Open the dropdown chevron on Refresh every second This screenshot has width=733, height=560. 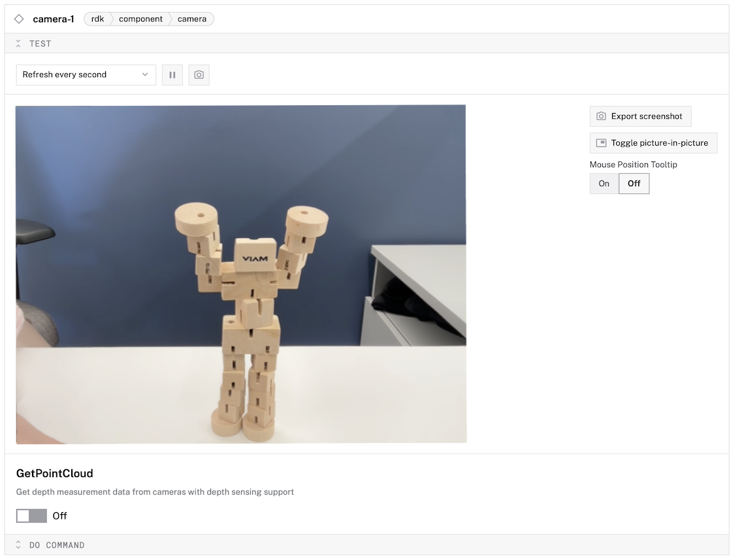click(145, 74)
